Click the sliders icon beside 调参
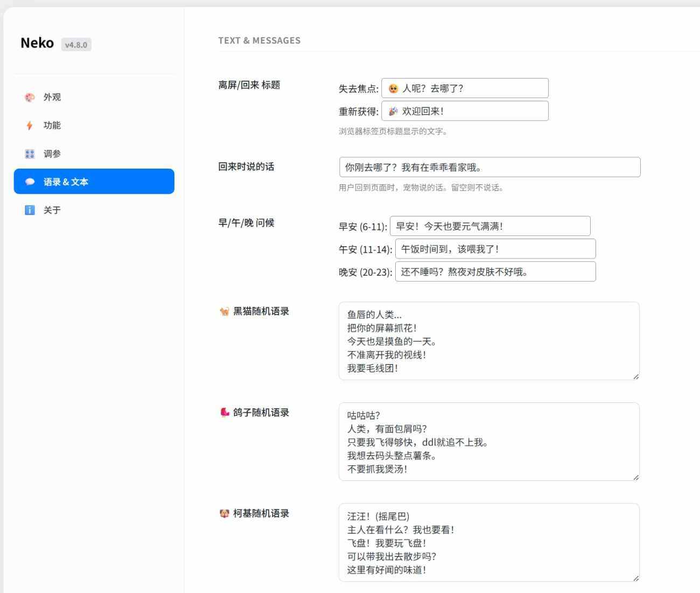The width and height of the screenshot is (700, 593). pos(30,154)
